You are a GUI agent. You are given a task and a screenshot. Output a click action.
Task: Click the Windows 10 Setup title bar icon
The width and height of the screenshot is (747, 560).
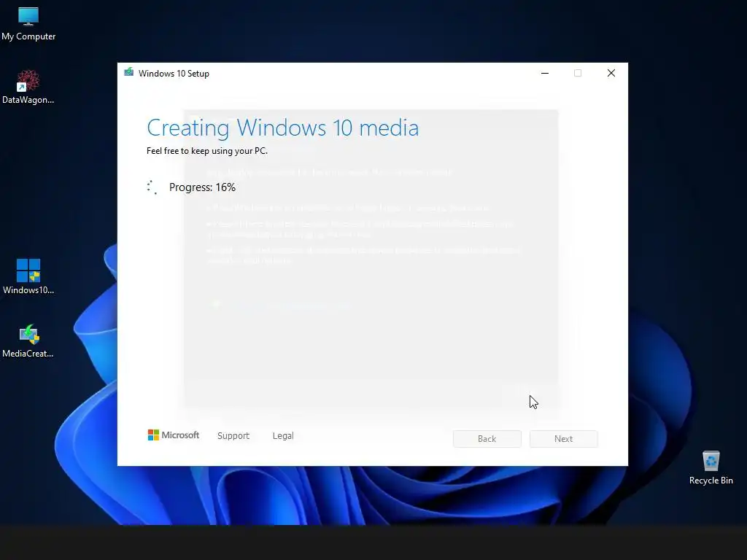(128, 72)
